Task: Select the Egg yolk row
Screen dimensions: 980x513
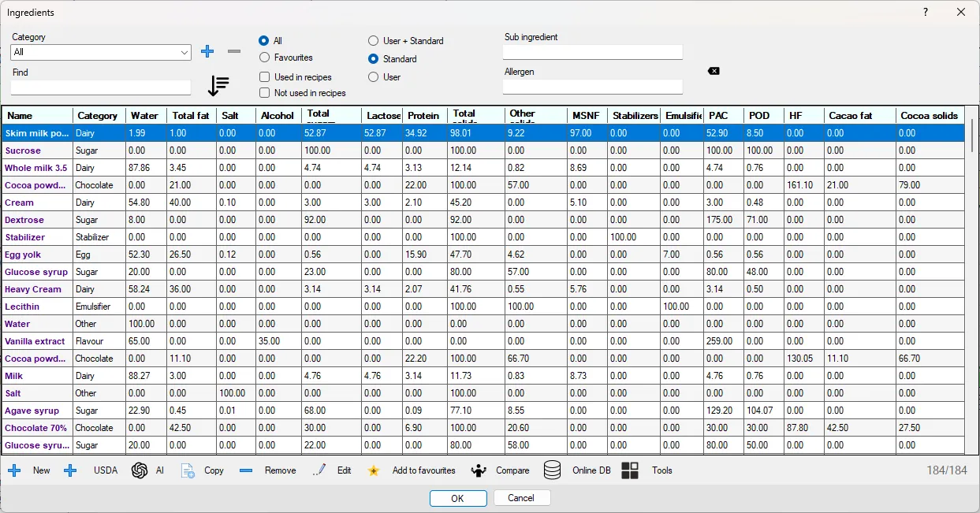Action: (483, 255)
